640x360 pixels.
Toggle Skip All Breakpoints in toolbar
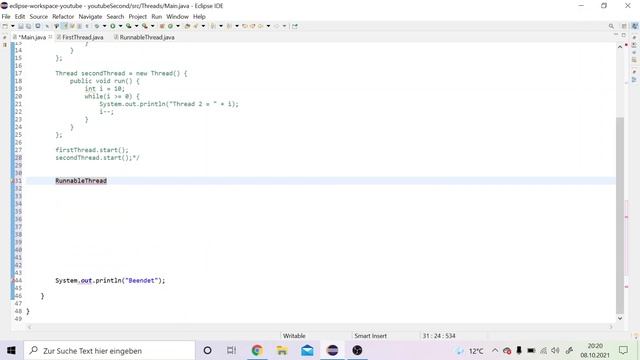[x=47, y=26]
